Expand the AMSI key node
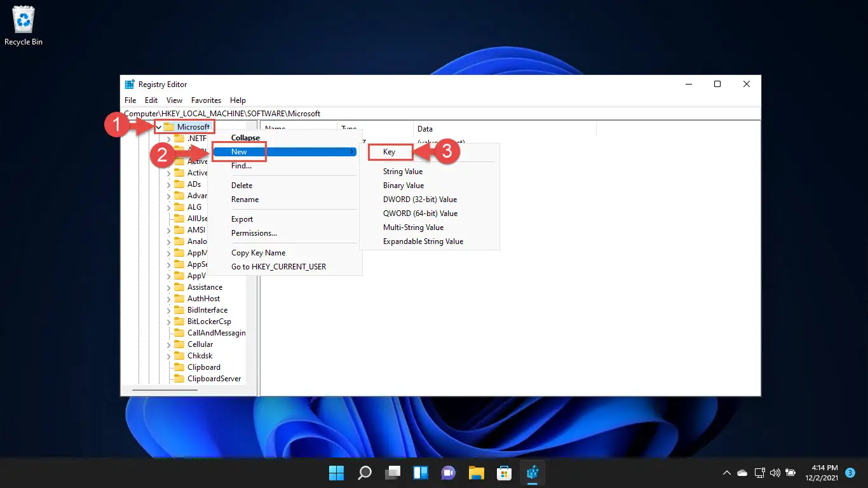This screenshot has width=868, height=488. 168,230
